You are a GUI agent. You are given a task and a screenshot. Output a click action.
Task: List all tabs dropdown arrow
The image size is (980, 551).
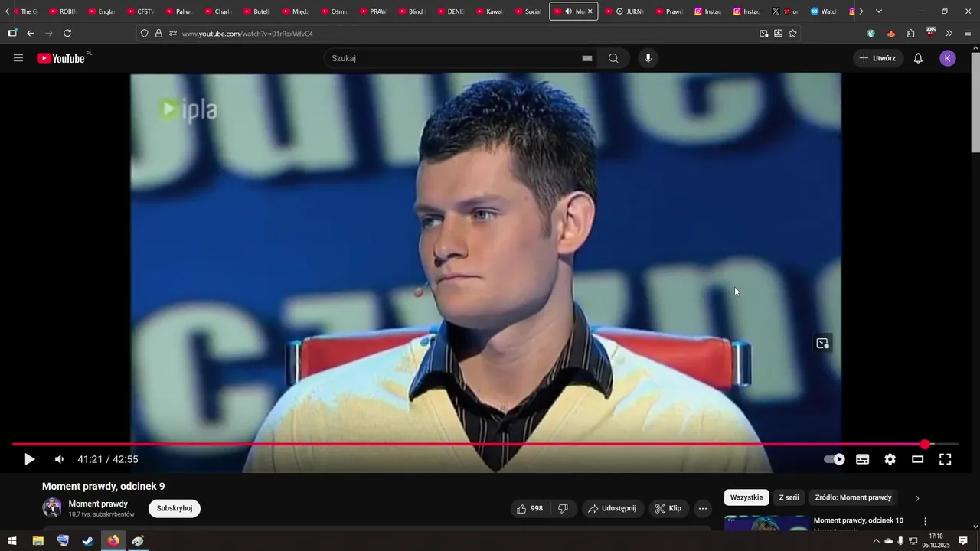tap(879, 11)
